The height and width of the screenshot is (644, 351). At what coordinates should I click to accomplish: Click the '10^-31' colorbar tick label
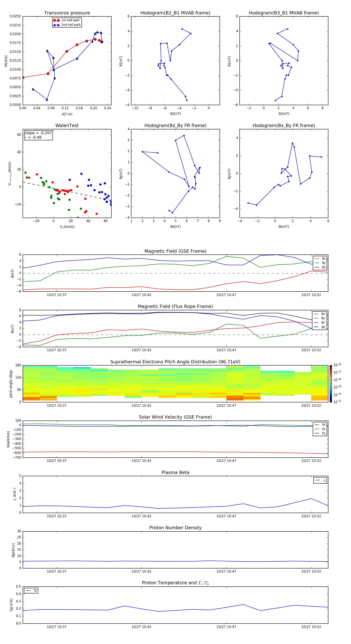[337, 402]
